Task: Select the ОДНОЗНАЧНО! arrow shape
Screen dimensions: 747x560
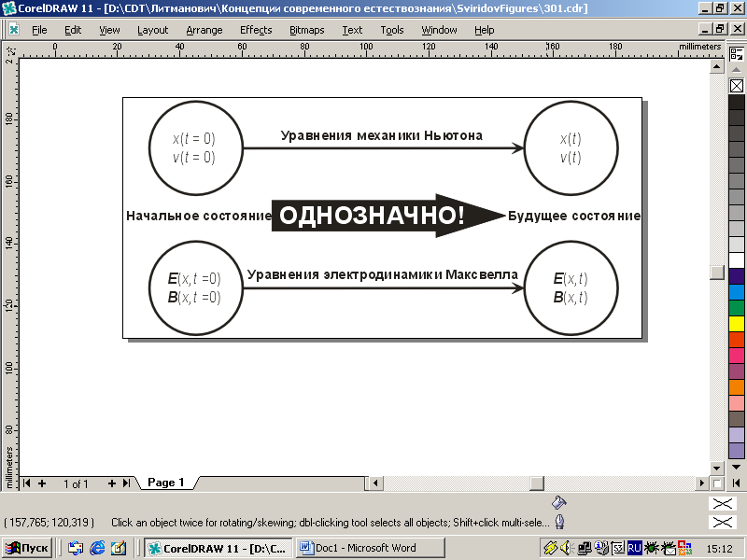Action: [388, 216]
